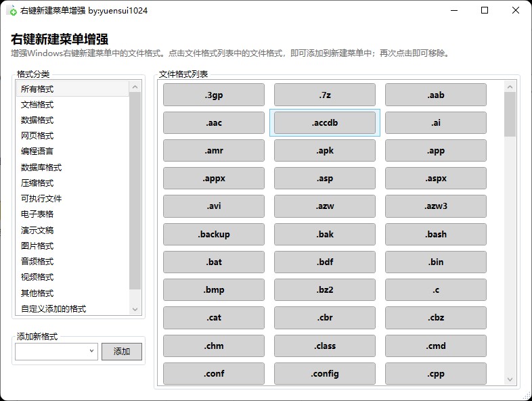The width and height of the screenshot is (532, 401).
Task: Choose 视频格式 in category list
Action: coord(72,277)
